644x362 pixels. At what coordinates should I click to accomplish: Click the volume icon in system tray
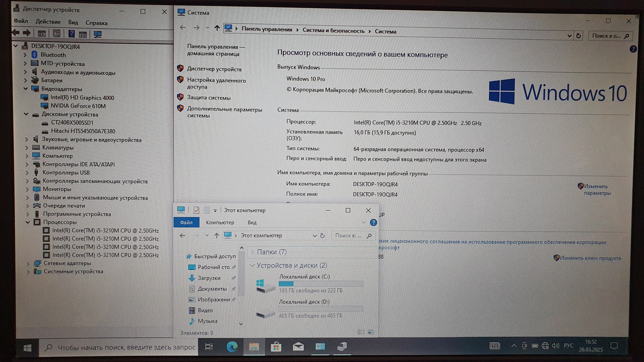coord(555,346)
